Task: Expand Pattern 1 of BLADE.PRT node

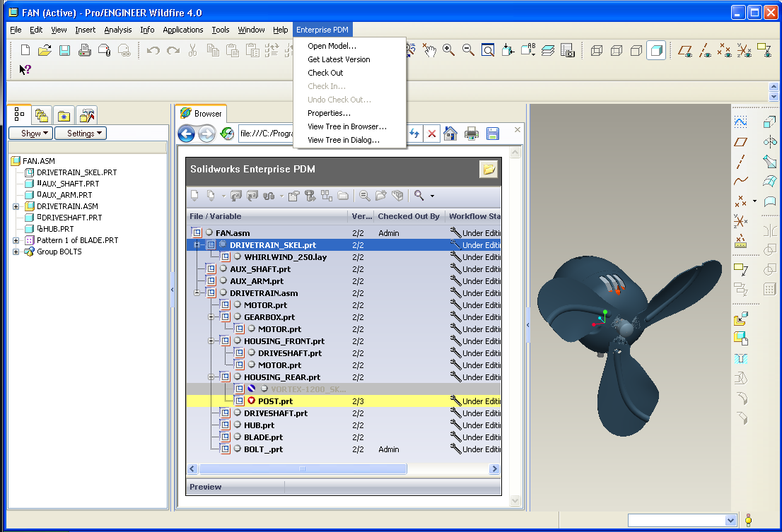Action: tap(16, 240)
